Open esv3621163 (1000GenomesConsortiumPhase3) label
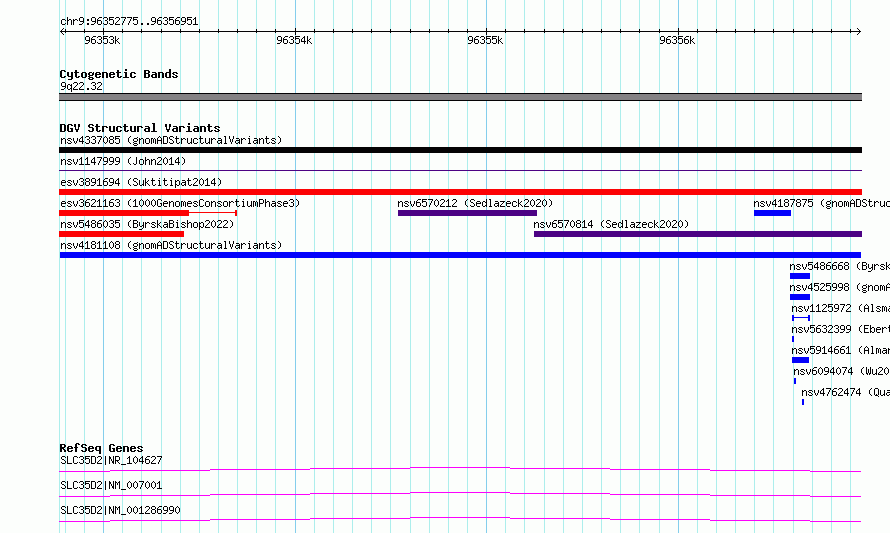Screen dimensions: 890x533 [180, 203]
